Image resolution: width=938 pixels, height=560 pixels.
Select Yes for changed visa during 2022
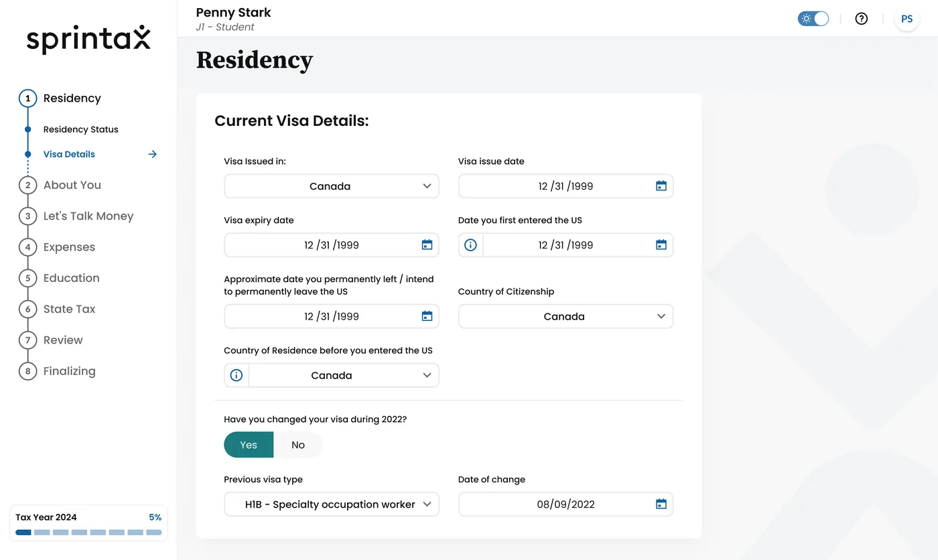(249, 445)
